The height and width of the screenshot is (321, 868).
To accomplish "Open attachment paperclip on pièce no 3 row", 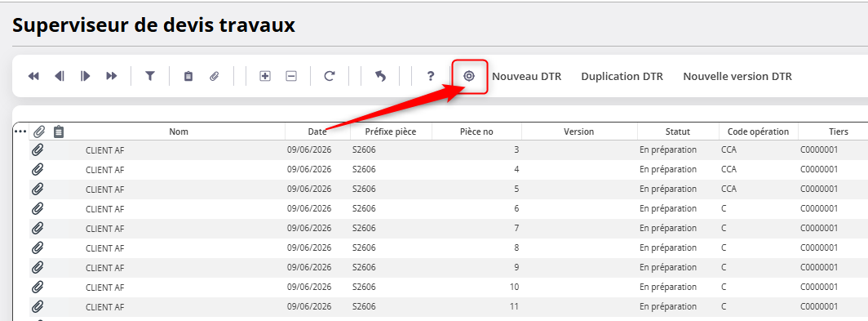I will pos(38,149).
